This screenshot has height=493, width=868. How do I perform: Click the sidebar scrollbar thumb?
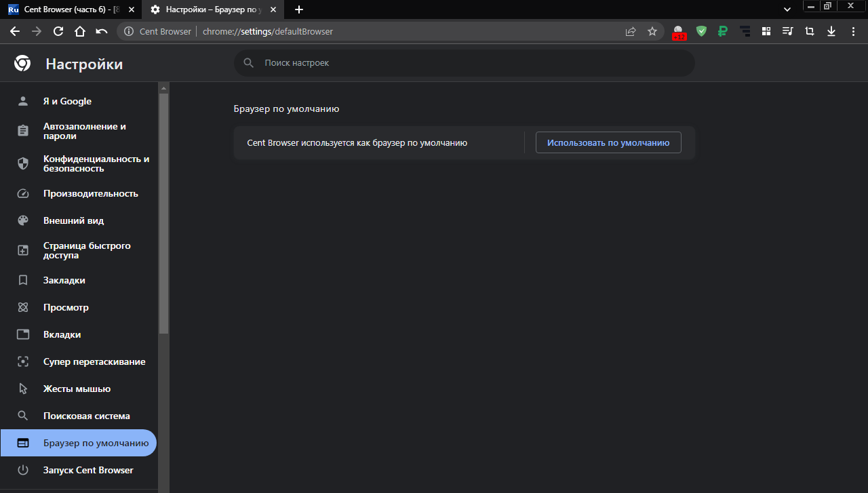(x=163, y=214)
